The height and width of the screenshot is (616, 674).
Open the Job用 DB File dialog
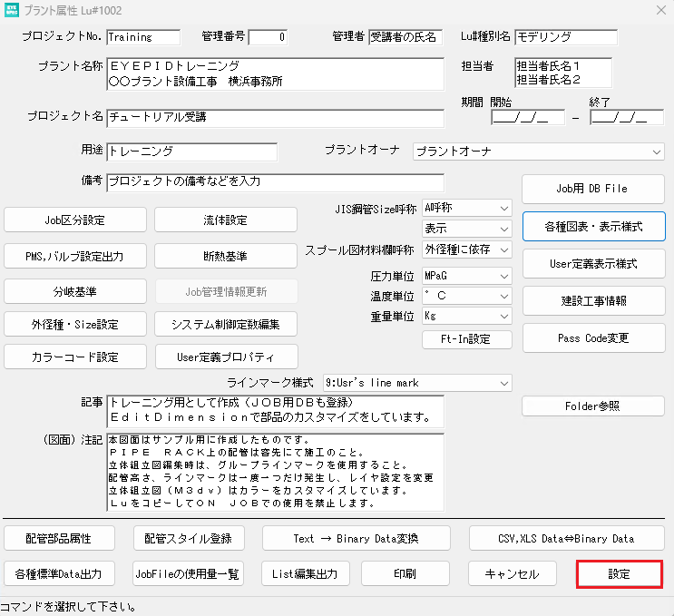coord(593,189)
